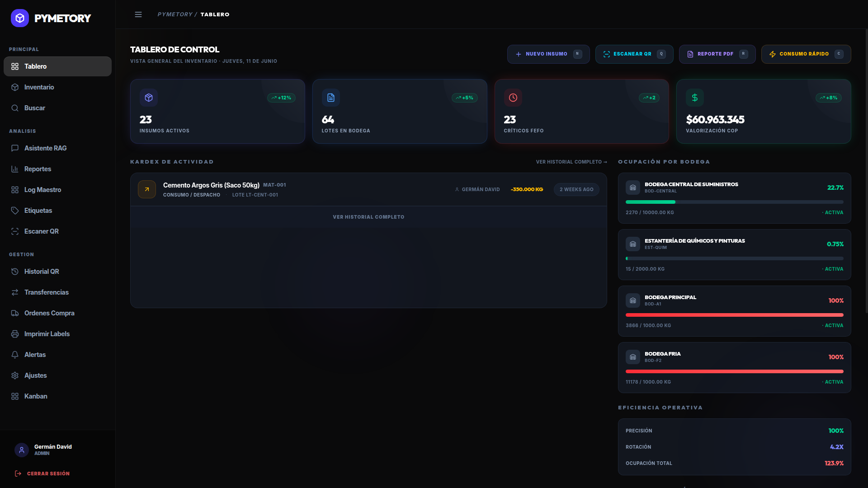Click the Alertas bell icon
Screen dimensions: 868x488
coord(15,355)
